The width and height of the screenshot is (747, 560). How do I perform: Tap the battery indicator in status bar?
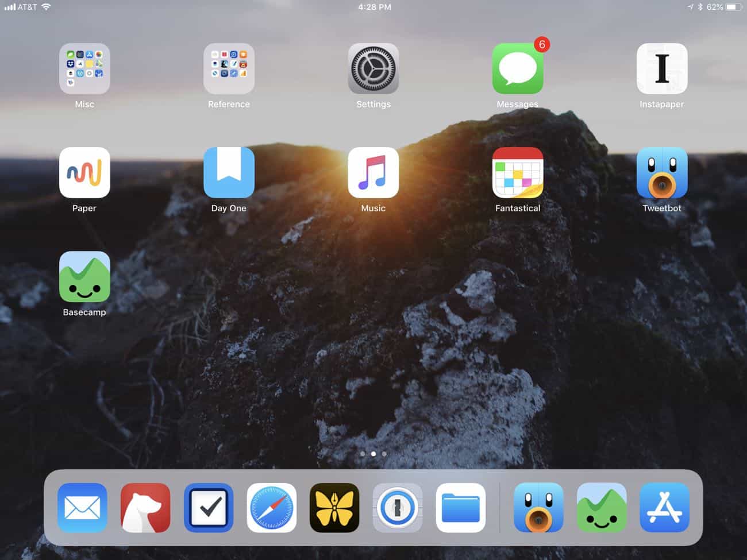(734, 7)
